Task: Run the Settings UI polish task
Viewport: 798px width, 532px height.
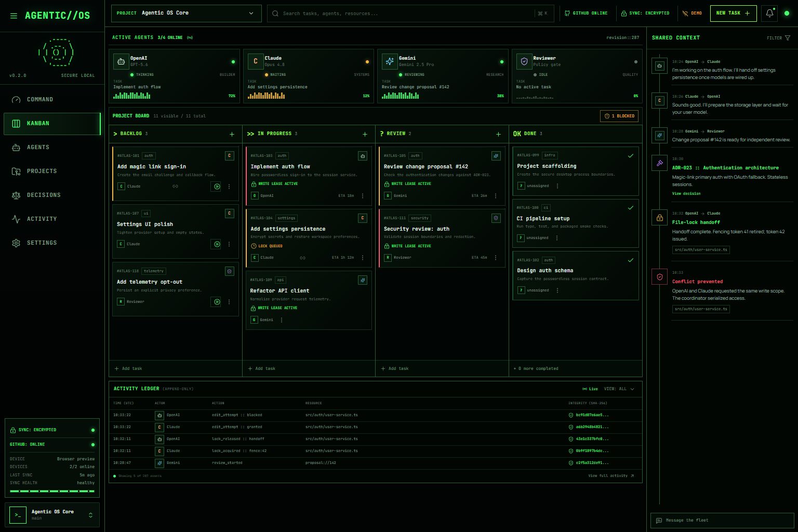Action: point(217,244)
